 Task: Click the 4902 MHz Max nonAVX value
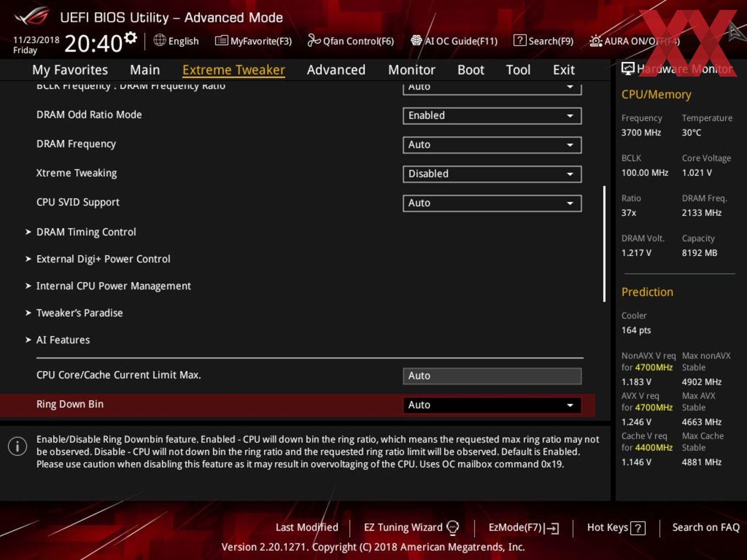(701, 382)
